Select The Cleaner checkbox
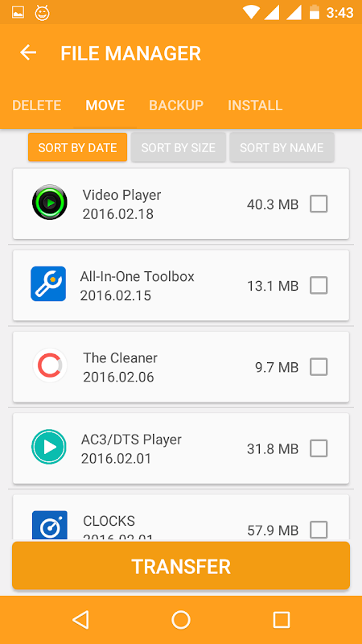This screenshot has width=362, height=644. point(319,367)
